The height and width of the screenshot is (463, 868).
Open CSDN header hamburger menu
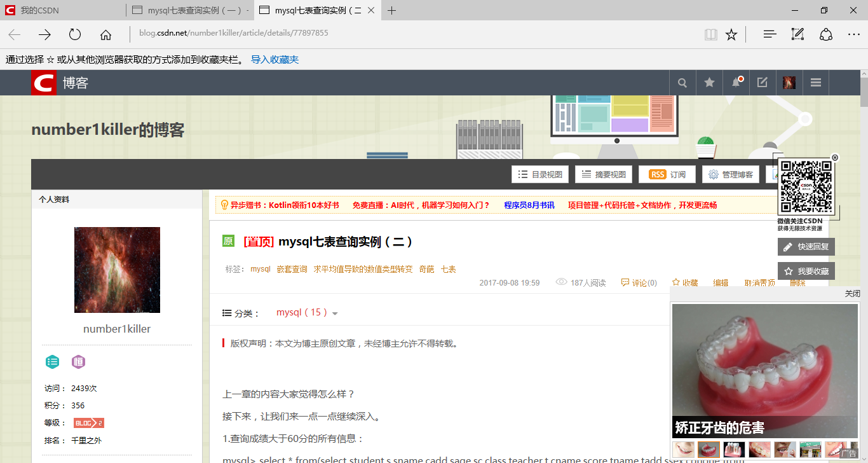point(816,83)
